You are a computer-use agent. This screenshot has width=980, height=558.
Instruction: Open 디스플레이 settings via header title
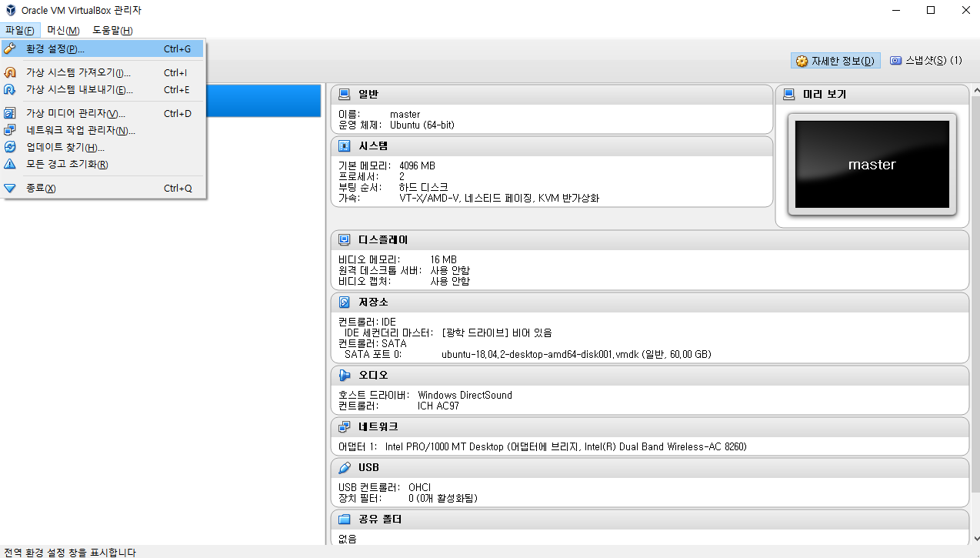[x=383, y=240]
